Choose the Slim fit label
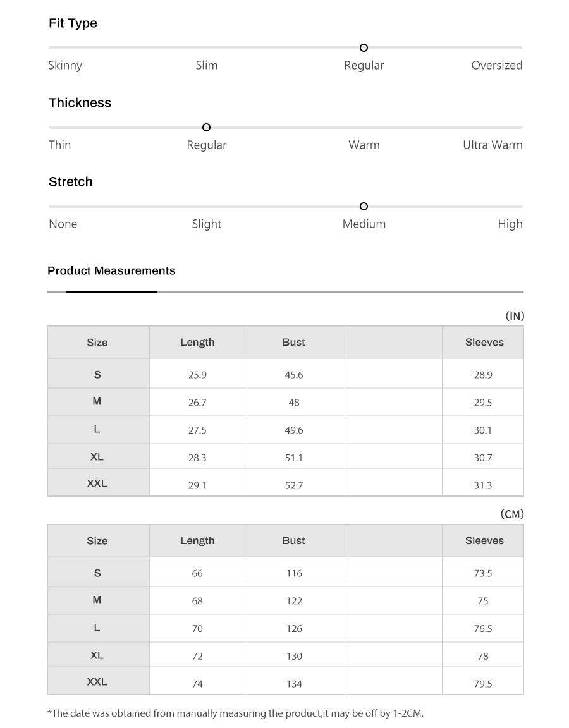The height and width of the screenshot is (728, 569). (x=207, y=65)
